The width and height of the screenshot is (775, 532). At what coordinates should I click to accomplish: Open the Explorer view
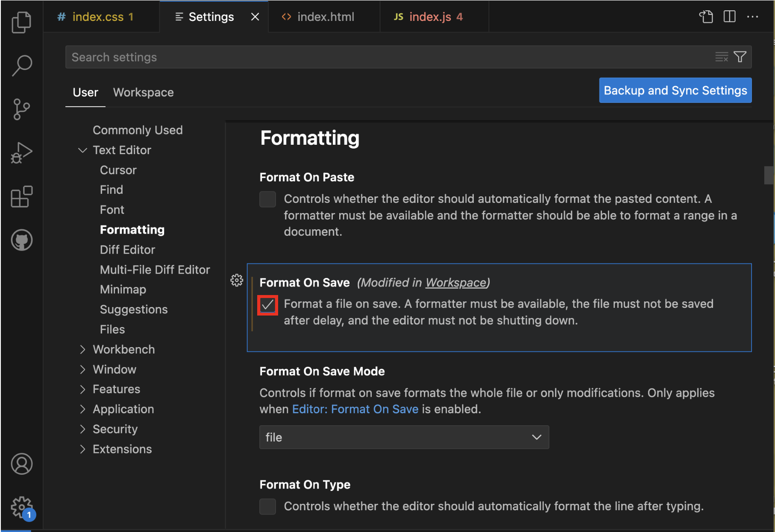coord(21,22)
